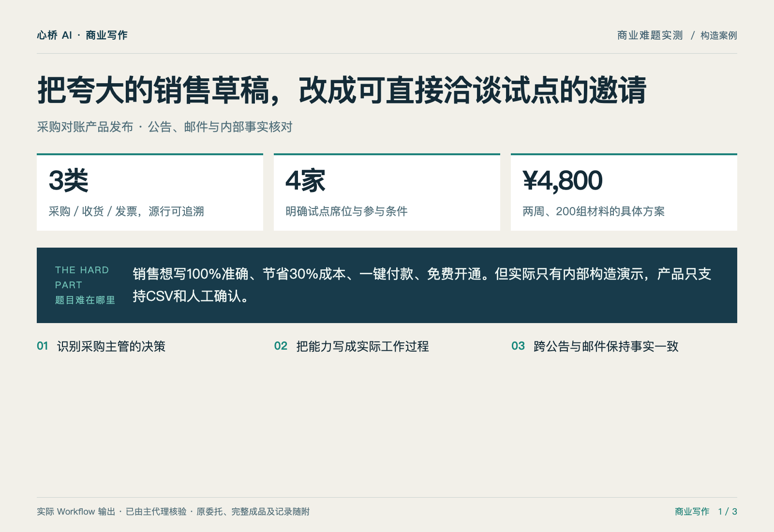Click item 03 跨公告与邮件保持事实一致
The width and height of the screenshot is (774, 532).
coord(595,346)
